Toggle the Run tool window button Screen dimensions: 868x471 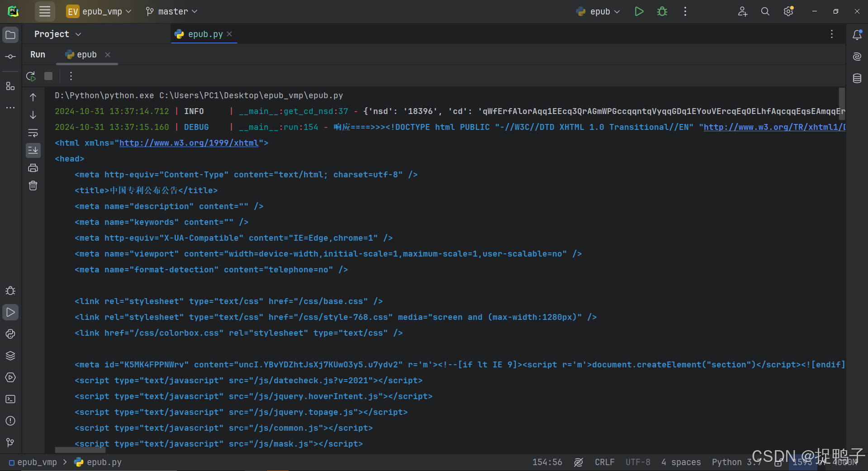pos(10,312)
